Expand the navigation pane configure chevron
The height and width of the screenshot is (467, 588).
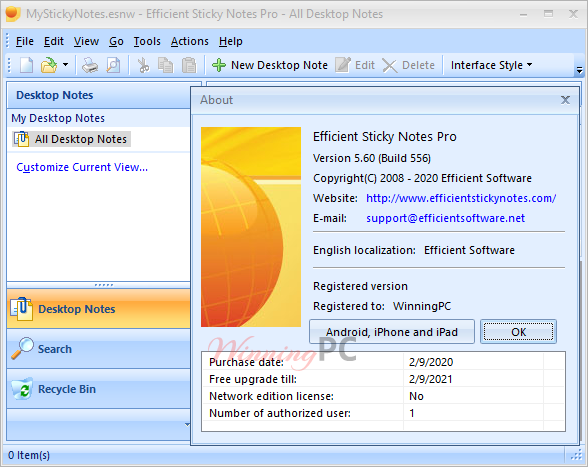tap(187, 425)
